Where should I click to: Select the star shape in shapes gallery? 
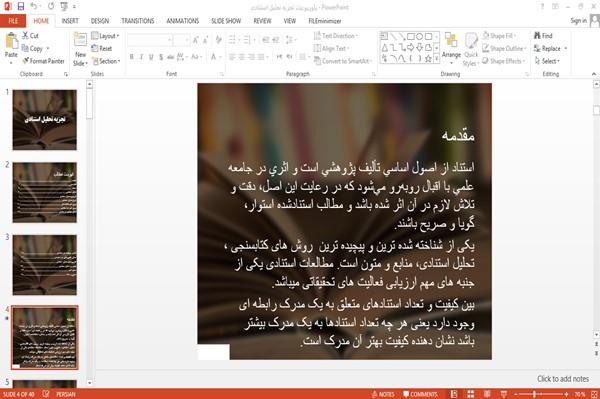click(x=428, y=59)
